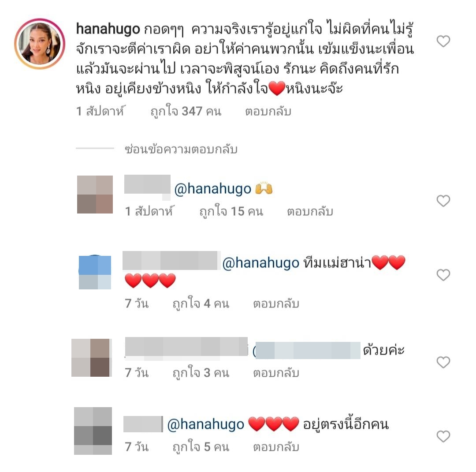This screenshot has width=476, height=472.
Task: View the 15 likes list
Action: (231, 212)
